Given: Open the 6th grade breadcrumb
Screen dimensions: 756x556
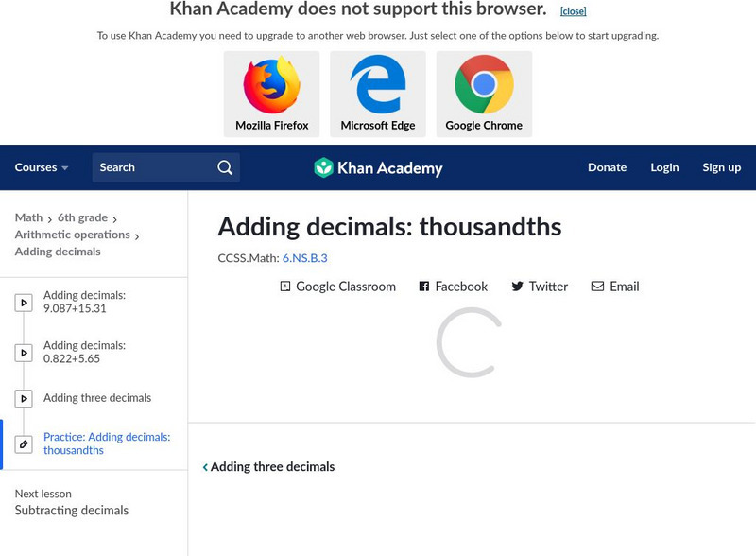Looking at the screenshot, I should click(82, 217).
